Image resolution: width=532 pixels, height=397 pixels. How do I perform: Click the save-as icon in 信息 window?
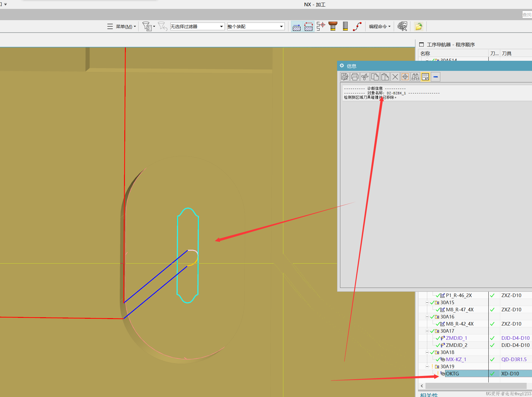(x=345, y=77)
